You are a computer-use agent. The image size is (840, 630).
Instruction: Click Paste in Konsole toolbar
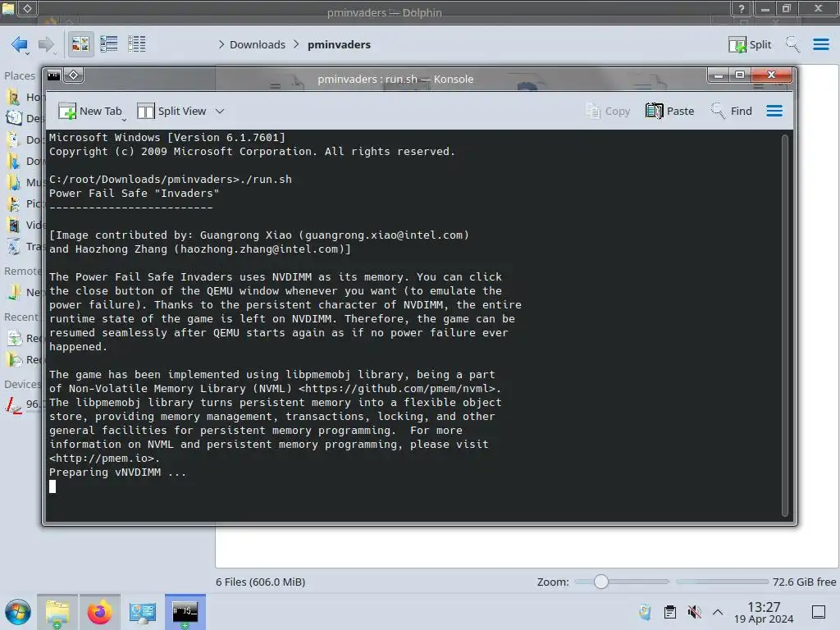pyautogui.click(x=669, y=111)
